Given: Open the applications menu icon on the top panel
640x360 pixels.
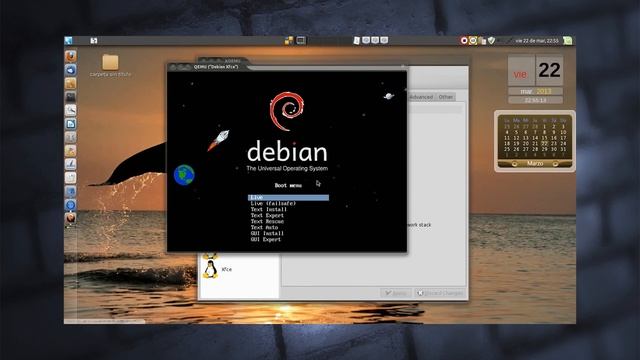Looking at the screenshot, I should point(68,40).
